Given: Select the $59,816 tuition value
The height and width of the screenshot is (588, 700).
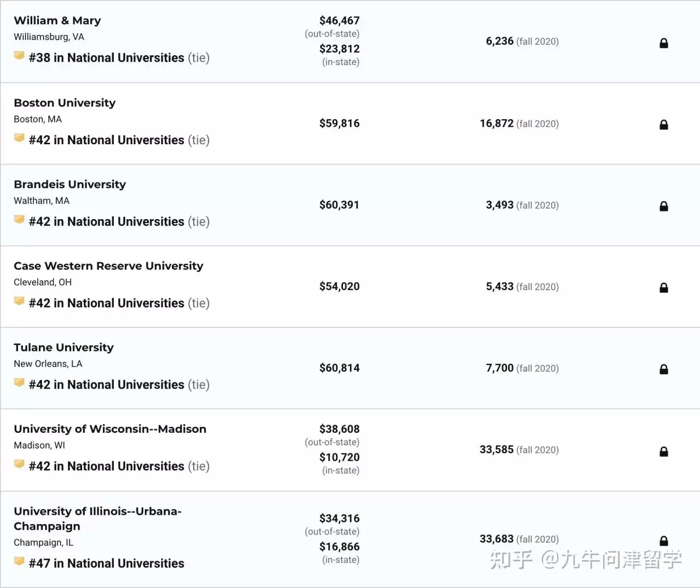Looking at the screenshot, I should coord(340,124).
